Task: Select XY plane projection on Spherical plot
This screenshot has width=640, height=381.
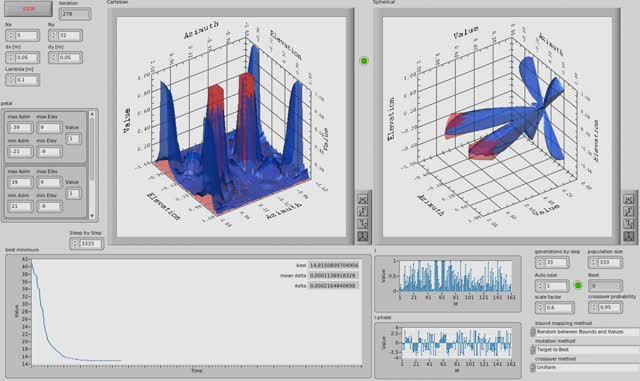Action: tap(629, 199)
